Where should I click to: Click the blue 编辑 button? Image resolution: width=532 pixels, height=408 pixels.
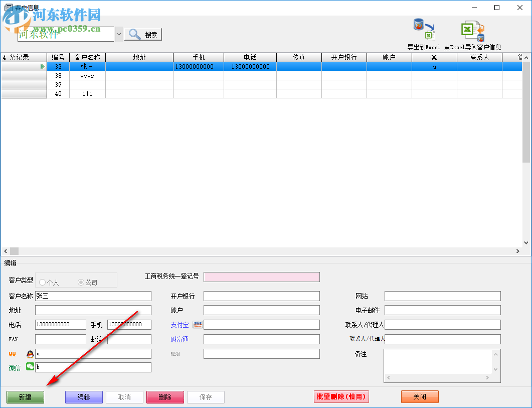click(x=84, y=397)
